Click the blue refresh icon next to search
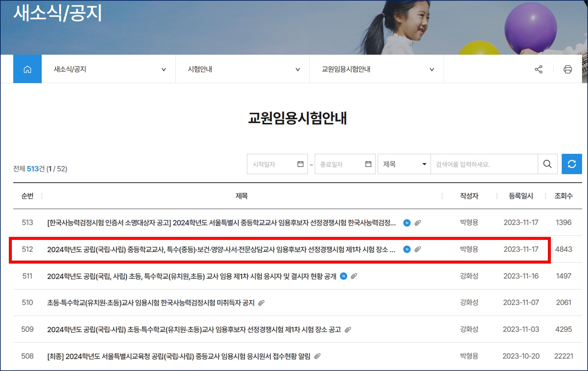Screen dimensions: 588x371 (572, 164)
